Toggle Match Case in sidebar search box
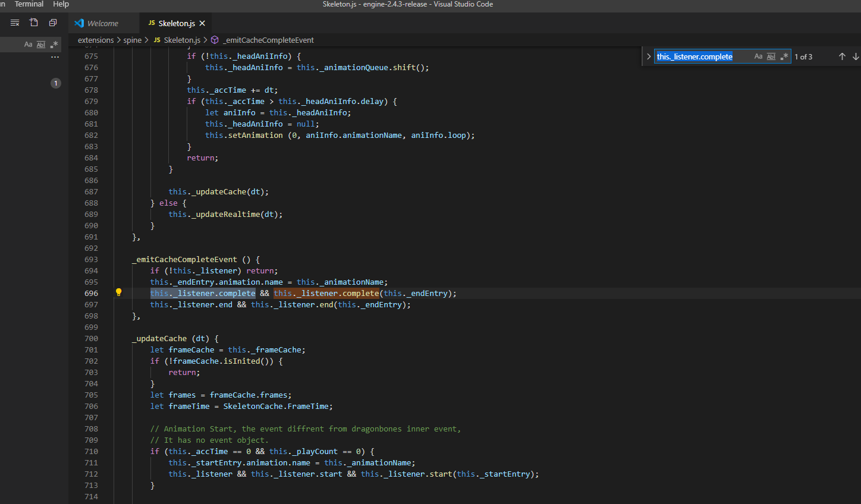Image resolution: width=861 pixels, height=504 pixels. tap(28, 45)
